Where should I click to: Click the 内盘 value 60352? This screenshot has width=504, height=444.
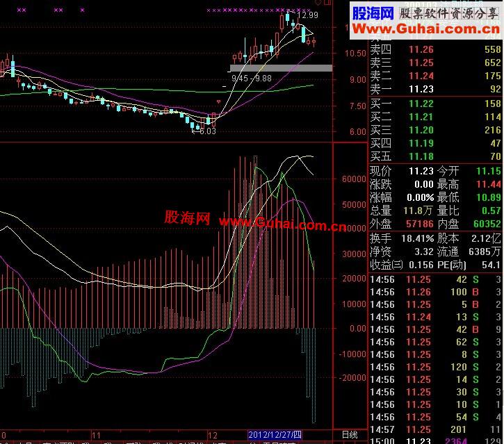pyautogui.click(x=487, y=224)
